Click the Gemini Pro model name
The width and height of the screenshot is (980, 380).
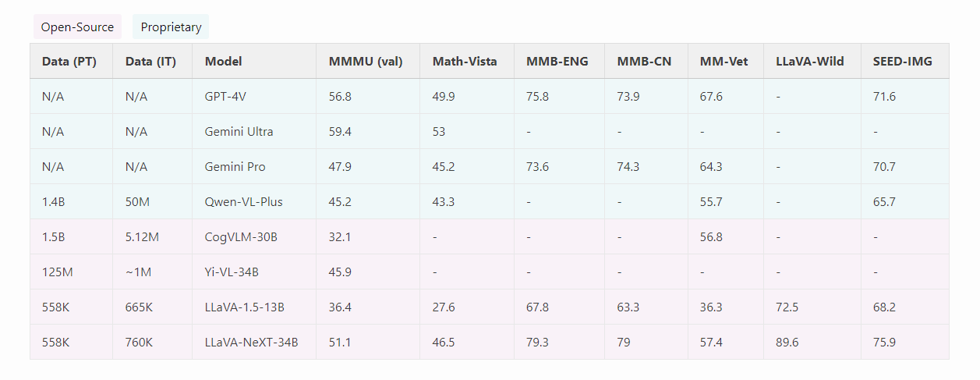point(235,167)
